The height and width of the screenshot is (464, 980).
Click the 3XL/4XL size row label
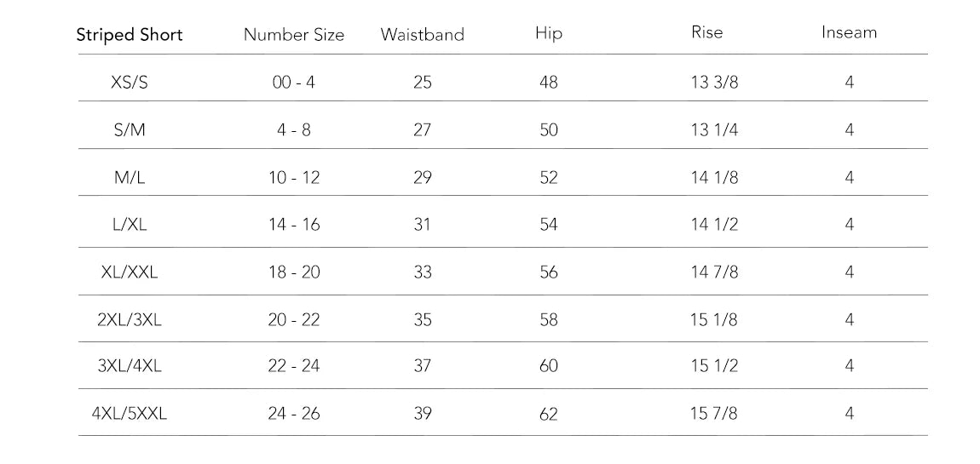130,366
